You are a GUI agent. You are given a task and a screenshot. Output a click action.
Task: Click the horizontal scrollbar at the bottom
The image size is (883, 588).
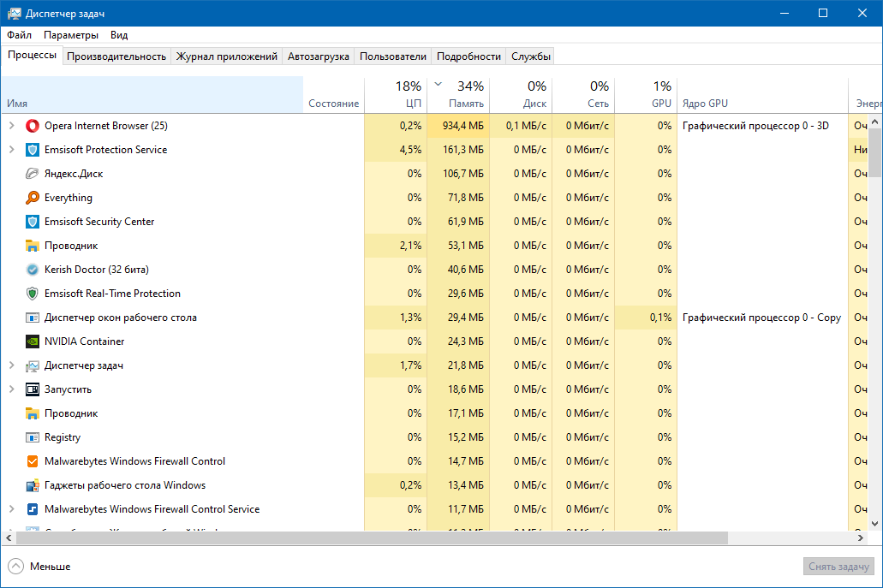428,538
